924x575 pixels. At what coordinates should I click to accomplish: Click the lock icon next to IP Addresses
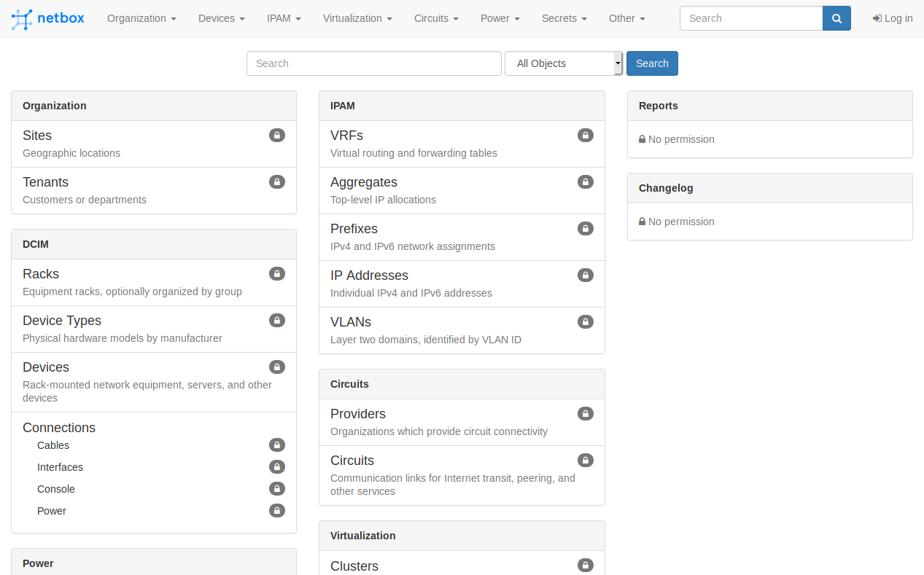586,275
